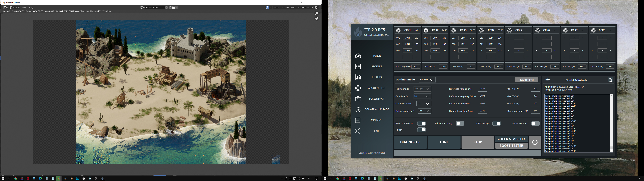This screenshot has height=181, width=644.
Task: Click the STOP button
Action: [478, 142]
